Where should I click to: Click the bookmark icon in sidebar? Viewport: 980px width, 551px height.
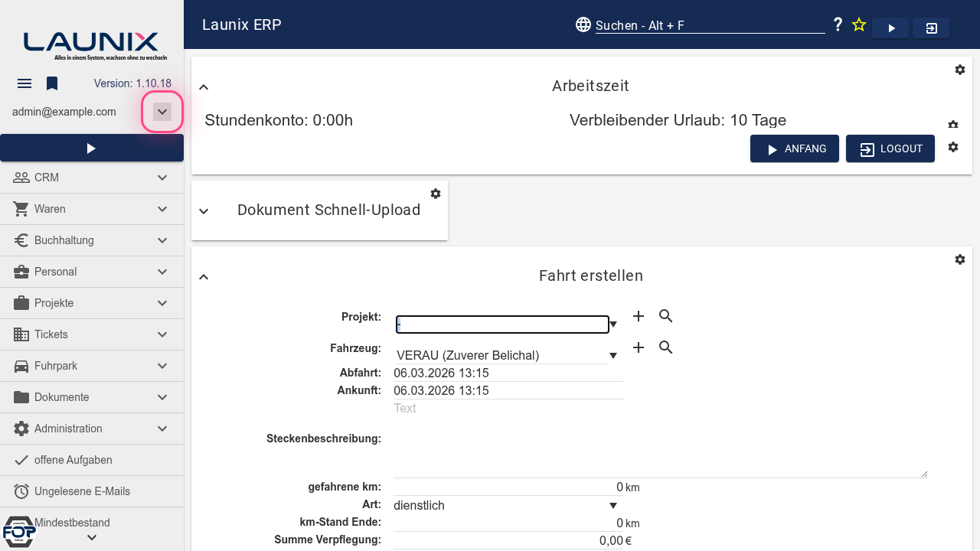[52, 83]
